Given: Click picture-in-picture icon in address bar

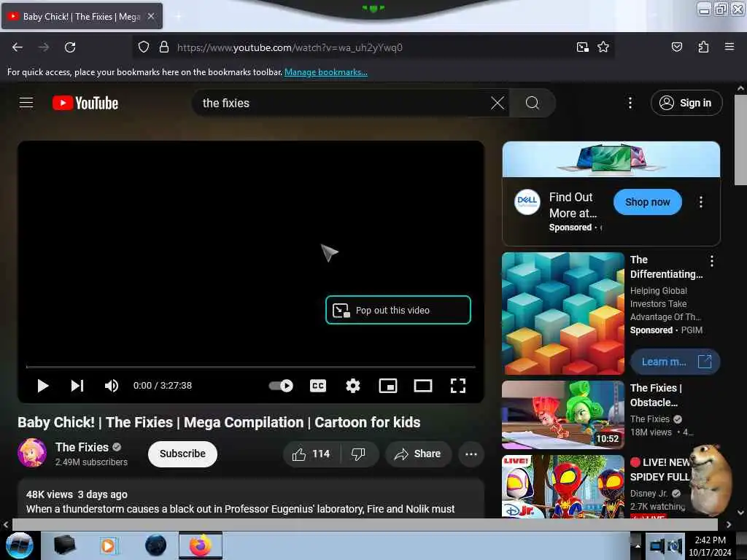Looking at the screenshot, I should click(582, 47).
